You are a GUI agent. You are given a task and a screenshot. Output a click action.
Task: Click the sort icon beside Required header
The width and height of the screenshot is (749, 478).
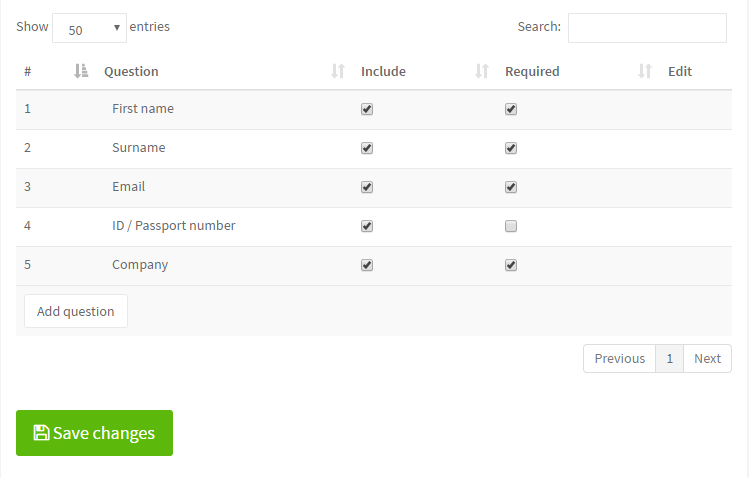pos(645,71)
